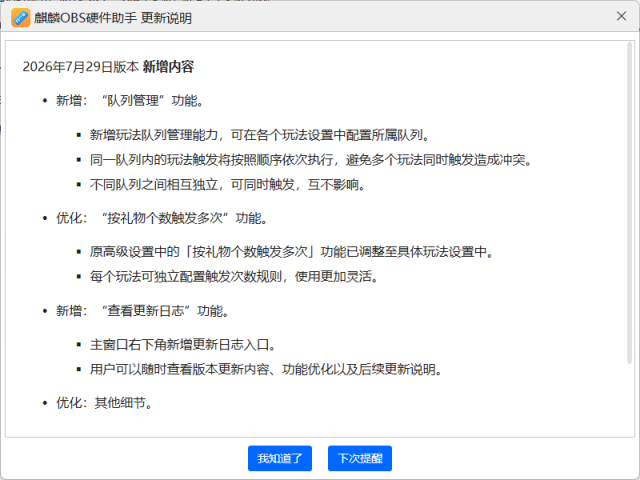
Task: Click the 我知道了 button
Action: coord(280,458)
